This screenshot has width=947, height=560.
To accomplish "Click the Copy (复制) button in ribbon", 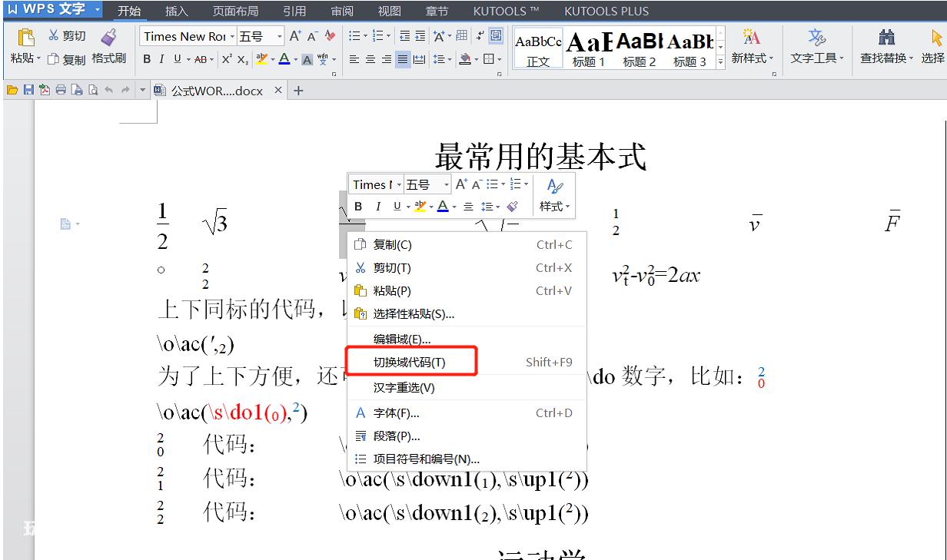I will click(x=66, y=59).
